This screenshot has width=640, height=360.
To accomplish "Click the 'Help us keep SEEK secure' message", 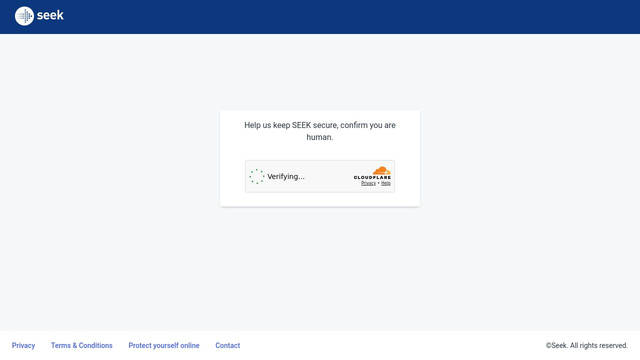I will pos(320,131).
